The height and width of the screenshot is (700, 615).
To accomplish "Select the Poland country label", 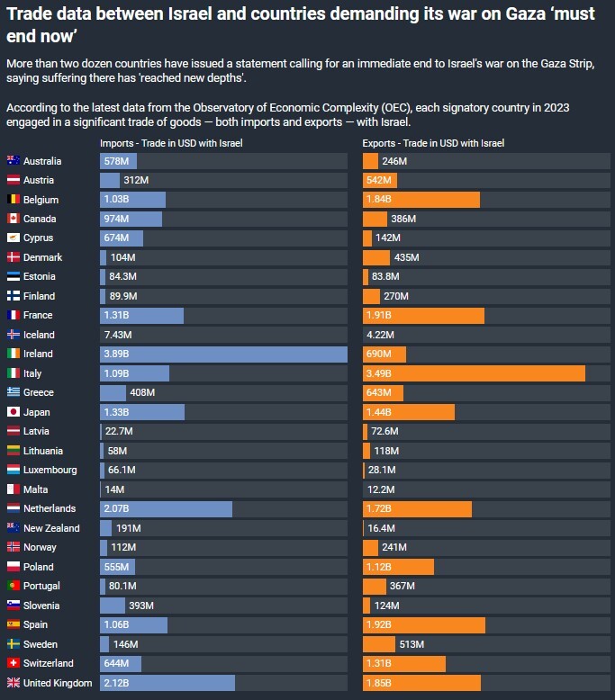I will [39, 567].
